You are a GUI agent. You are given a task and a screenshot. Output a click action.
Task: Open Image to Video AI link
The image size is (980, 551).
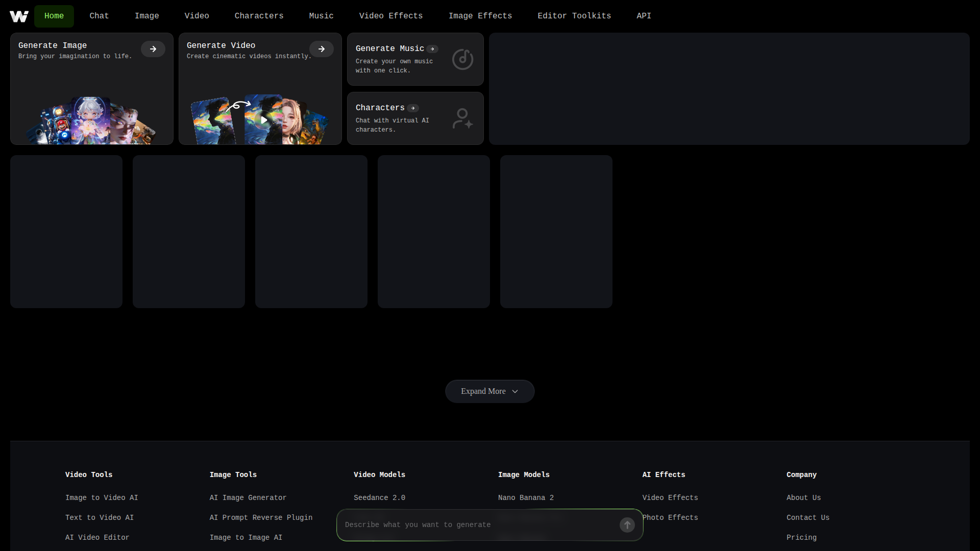tap(102, 497)
